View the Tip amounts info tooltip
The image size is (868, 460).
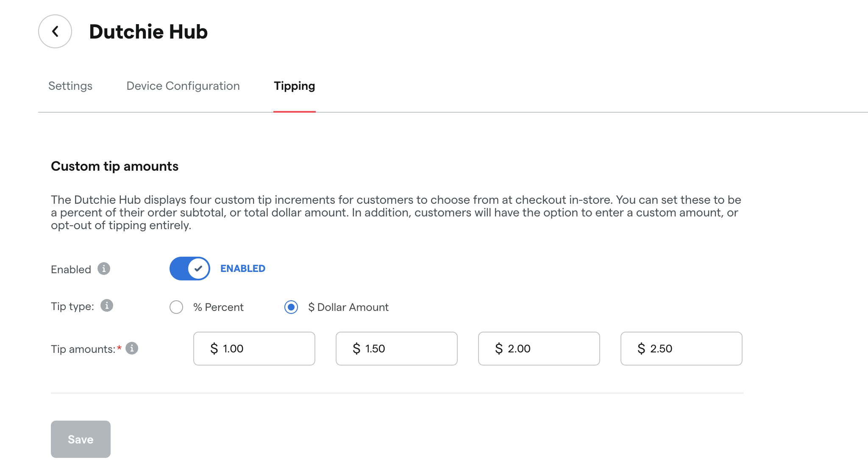pyautogui.click(x=132, y=349)
